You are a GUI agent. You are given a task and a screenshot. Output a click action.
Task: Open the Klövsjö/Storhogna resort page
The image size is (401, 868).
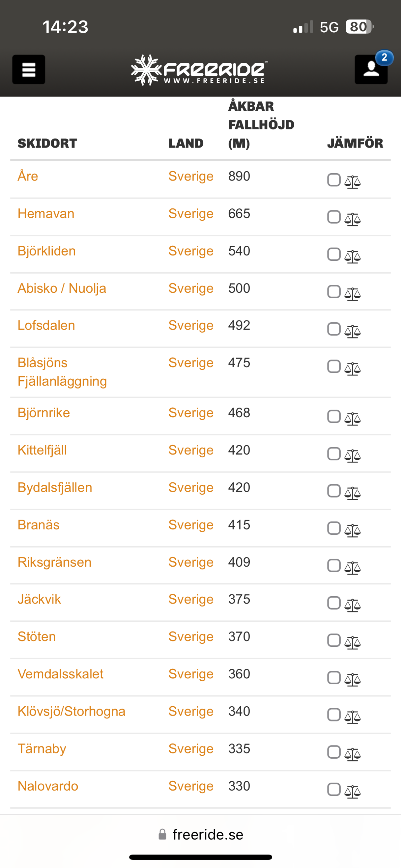pyautogui.click(x=71, y=711)
